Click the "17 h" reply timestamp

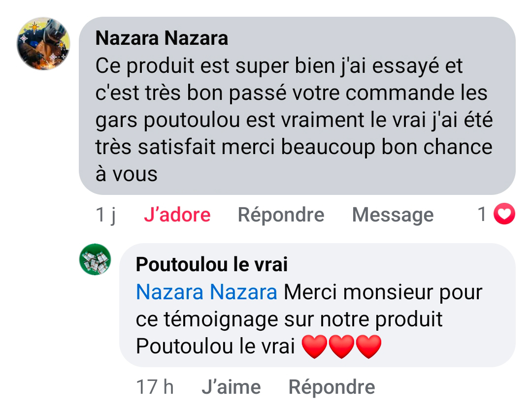coord(155,387)
